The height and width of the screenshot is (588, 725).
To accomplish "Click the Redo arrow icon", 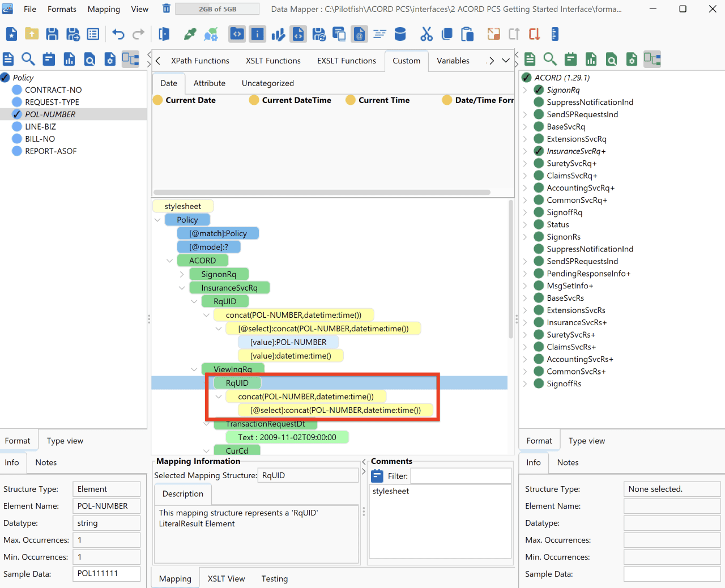I will [139, 34].
